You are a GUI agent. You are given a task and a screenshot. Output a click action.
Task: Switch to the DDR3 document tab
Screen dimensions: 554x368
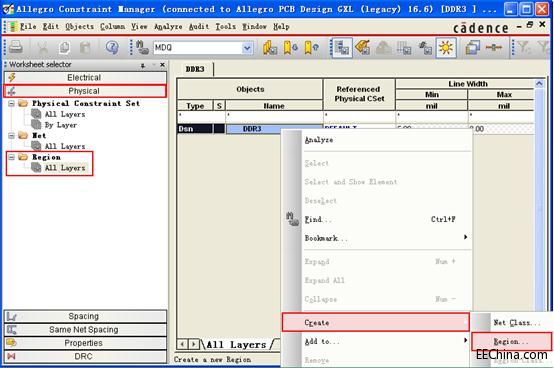[195, 69]
